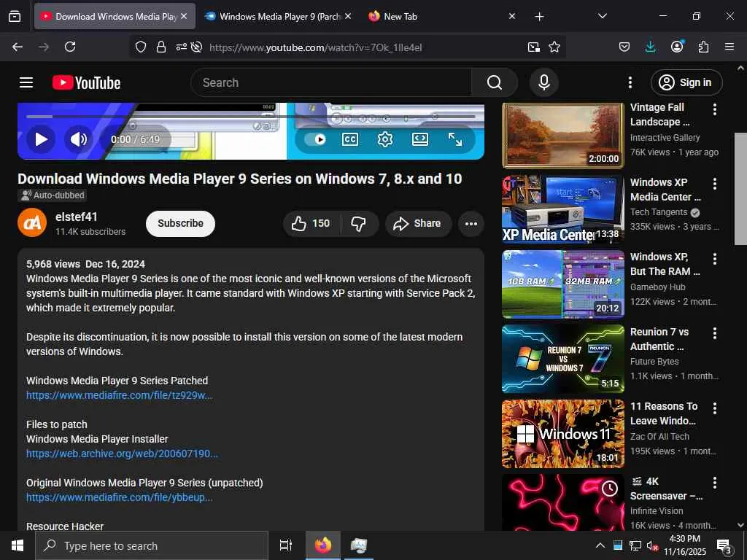Close the New Tab tab
Image resolution: width=747 pixels, height=560 pixels.
click(511, 16)
